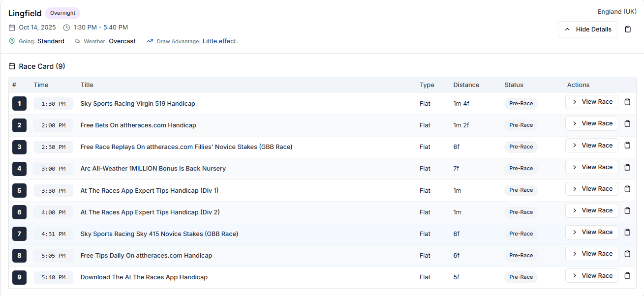Copy Lingfield meeting details with clipboard icon
This screenshot has height=296, width=644.
(627, 30)
